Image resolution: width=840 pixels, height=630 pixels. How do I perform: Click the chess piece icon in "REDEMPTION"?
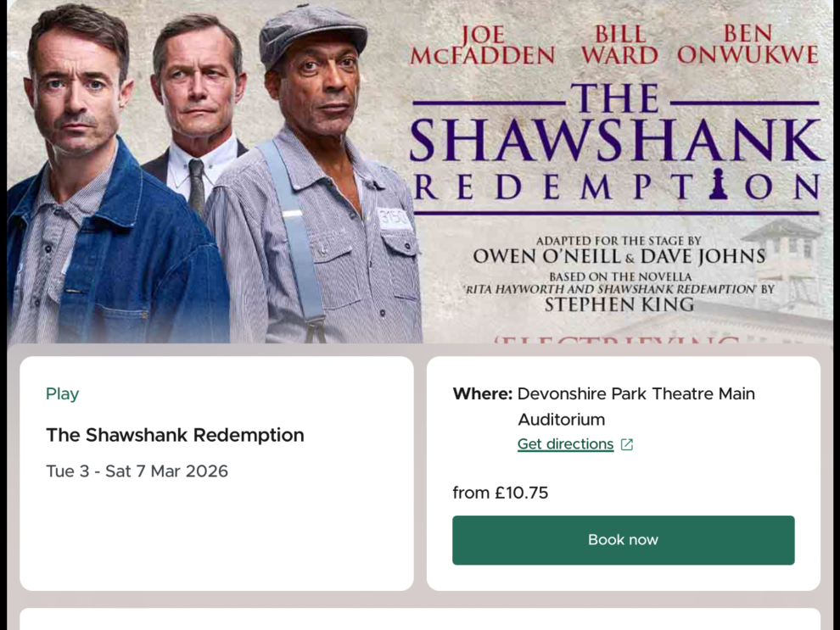pos(718,184)
